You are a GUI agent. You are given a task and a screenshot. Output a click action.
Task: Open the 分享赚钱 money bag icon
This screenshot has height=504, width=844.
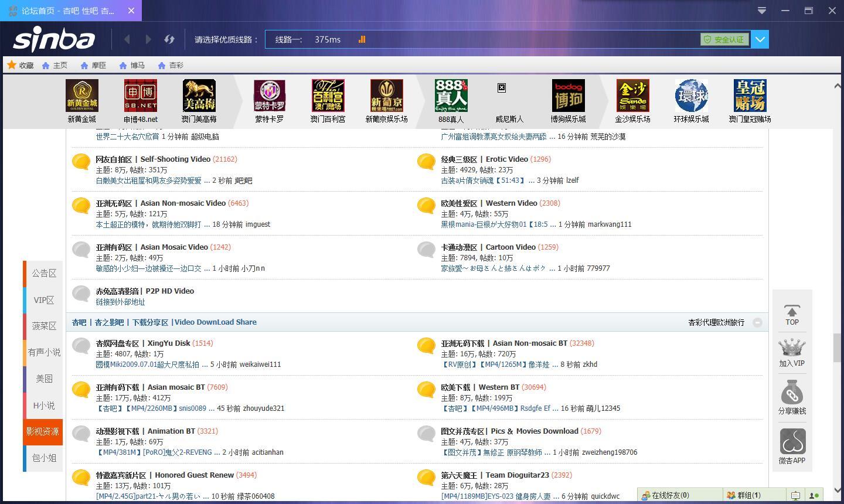792,393
